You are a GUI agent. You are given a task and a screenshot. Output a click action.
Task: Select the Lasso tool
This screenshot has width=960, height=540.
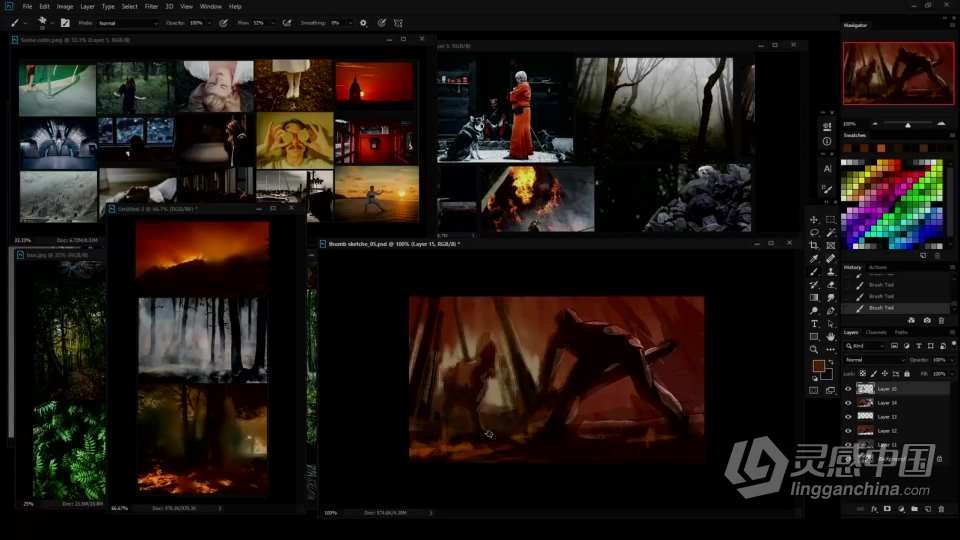pos(814,233)
